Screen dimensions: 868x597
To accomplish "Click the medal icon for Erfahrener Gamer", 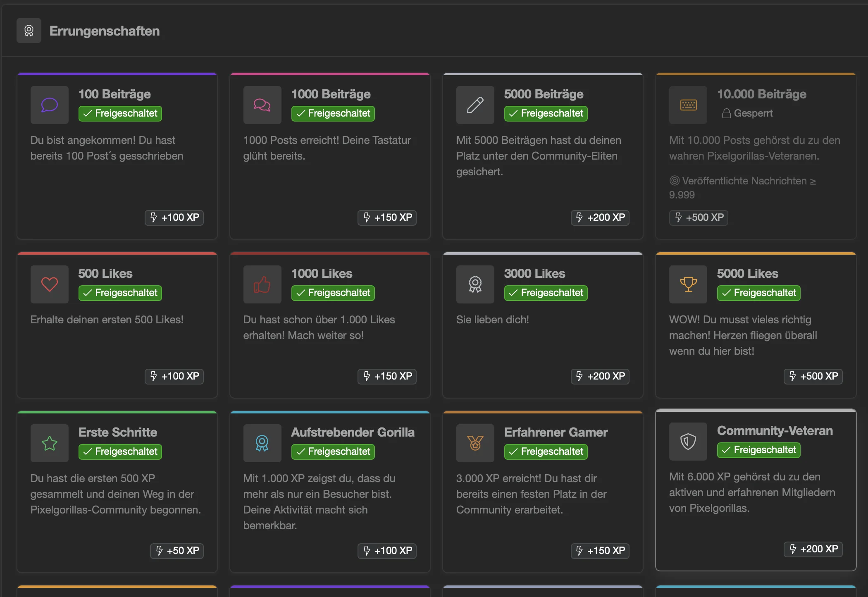I will [475, 443].
